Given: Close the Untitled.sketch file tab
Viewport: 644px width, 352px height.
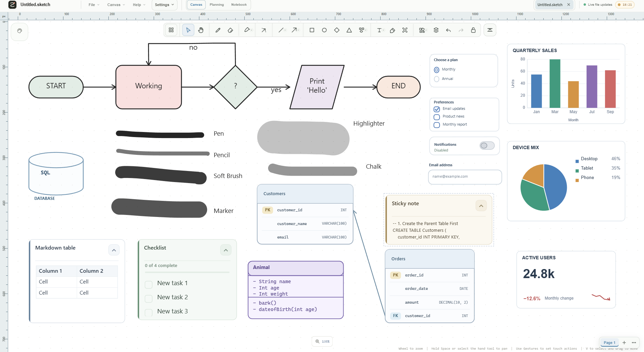Looking at the screenshot, I should click(568, 5).
